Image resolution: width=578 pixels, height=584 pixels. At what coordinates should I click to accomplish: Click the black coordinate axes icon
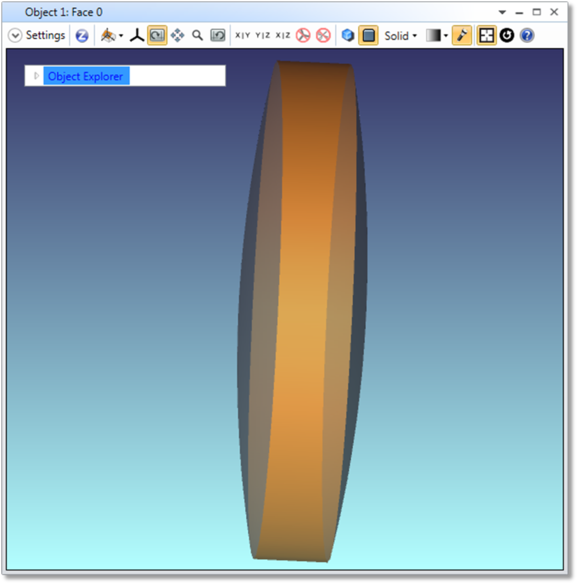[137, 36]
